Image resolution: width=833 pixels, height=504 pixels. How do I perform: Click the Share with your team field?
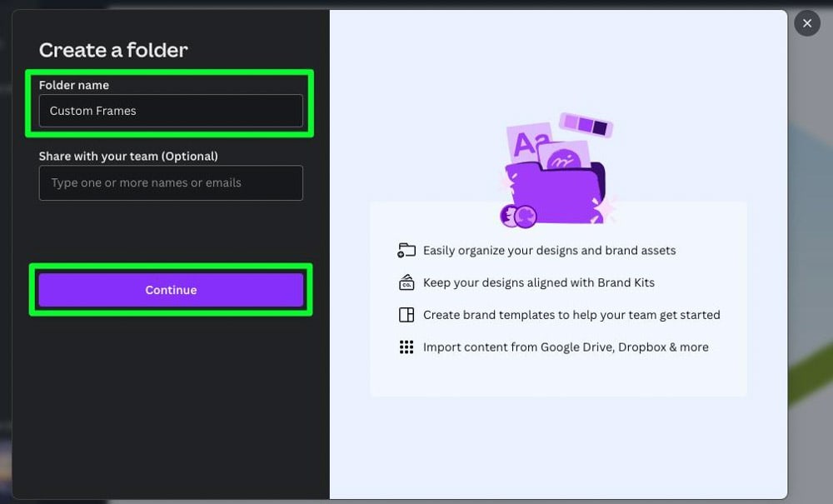171,182
